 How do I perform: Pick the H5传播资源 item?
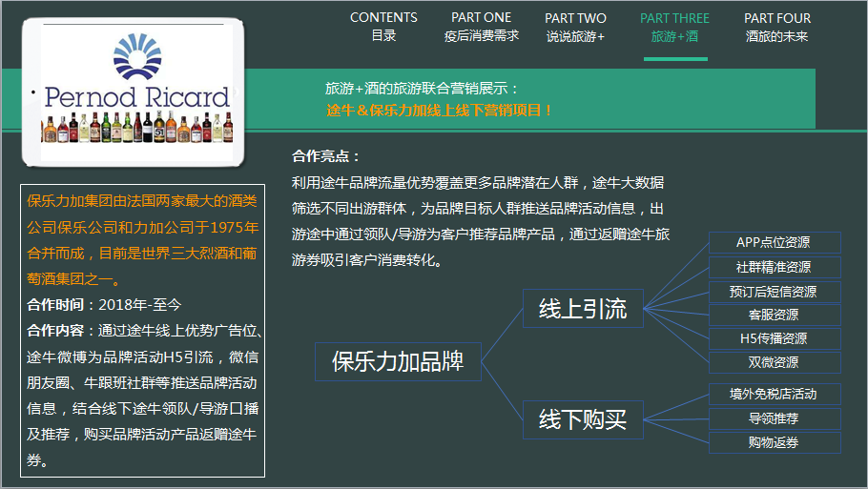pos(774,338)
